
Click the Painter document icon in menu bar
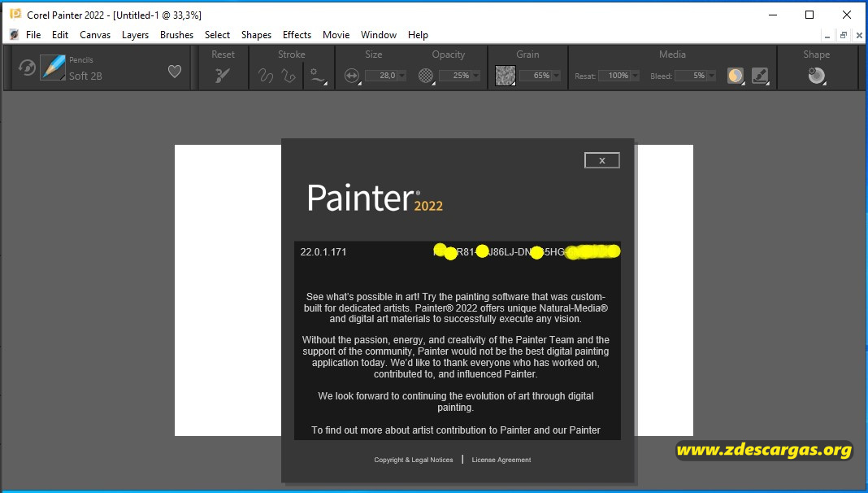tap(14, 34)
